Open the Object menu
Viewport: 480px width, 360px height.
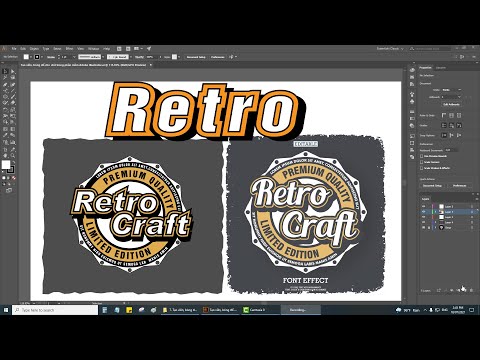pyautogui.click(x=34, y=49)
